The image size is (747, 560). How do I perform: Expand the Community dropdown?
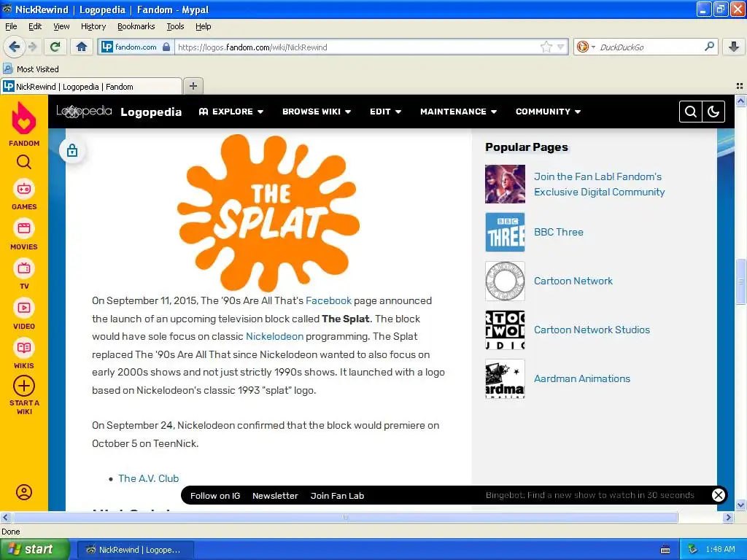click(548, 112)
